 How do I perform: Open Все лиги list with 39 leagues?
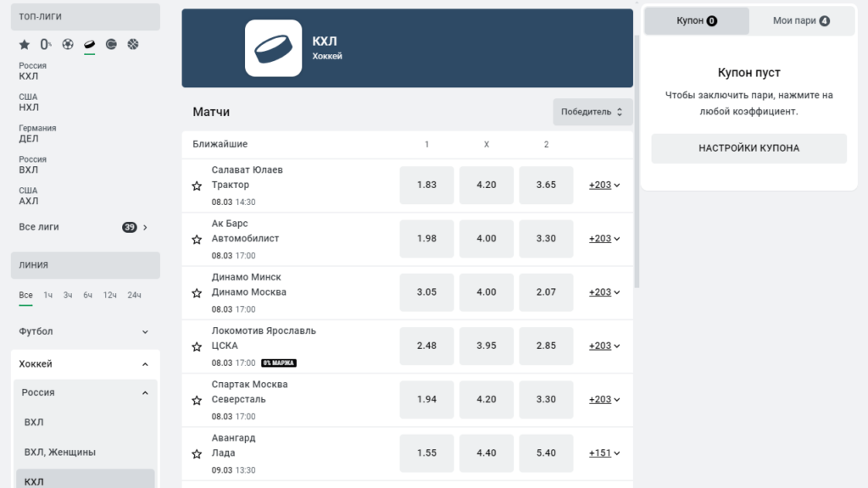(x=86, y=227)
